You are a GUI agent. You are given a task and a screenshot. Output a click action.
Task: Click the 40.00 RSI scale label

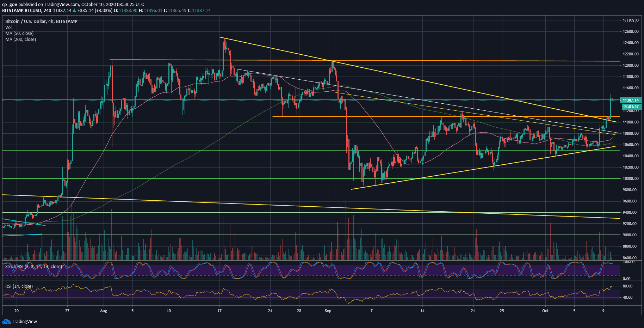tap(628, 297)
